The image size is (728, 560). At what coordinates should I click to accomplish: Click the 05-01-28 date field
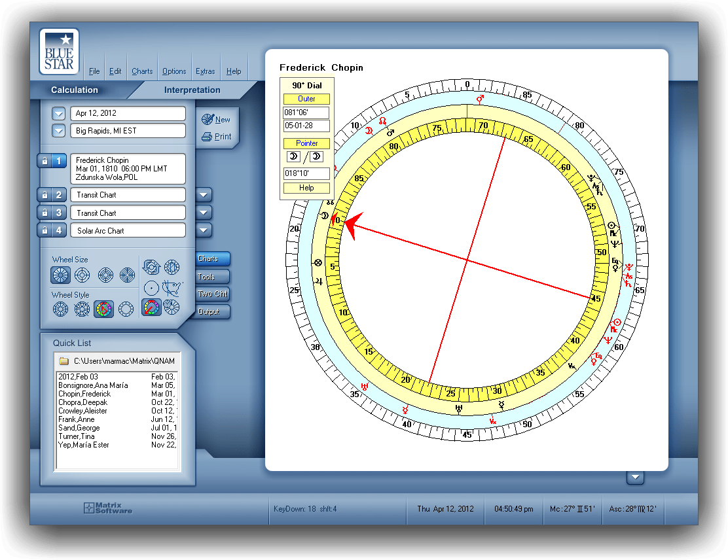point(306,126)
